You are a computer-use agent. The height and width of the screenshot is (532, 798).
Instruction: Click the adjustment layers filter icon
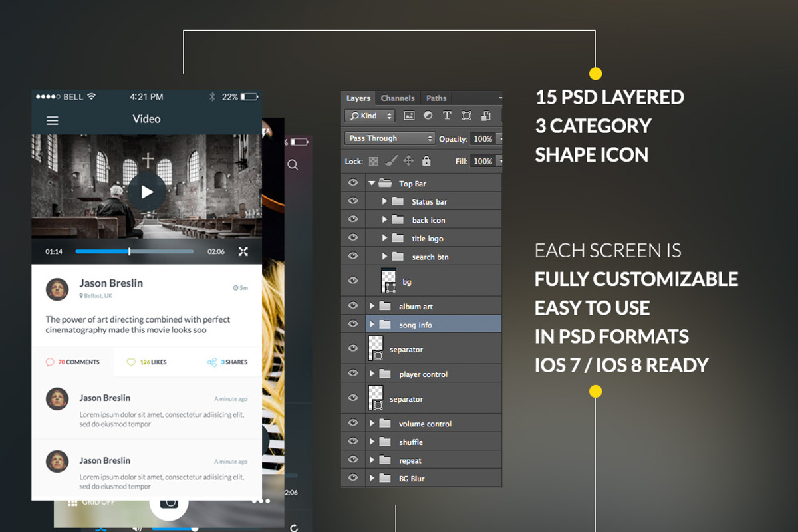[x=428, y=115]
